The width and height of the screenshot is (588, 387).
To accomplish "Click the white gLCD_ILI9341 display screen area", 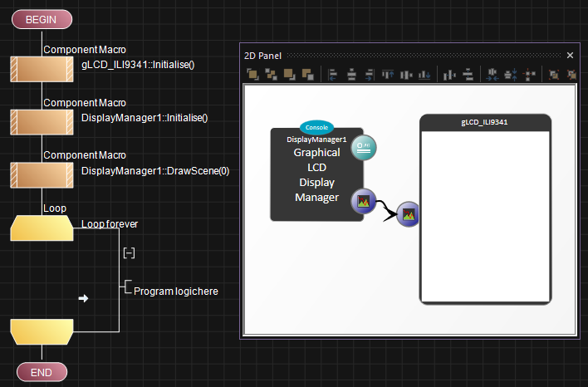I will pos(486,216).
